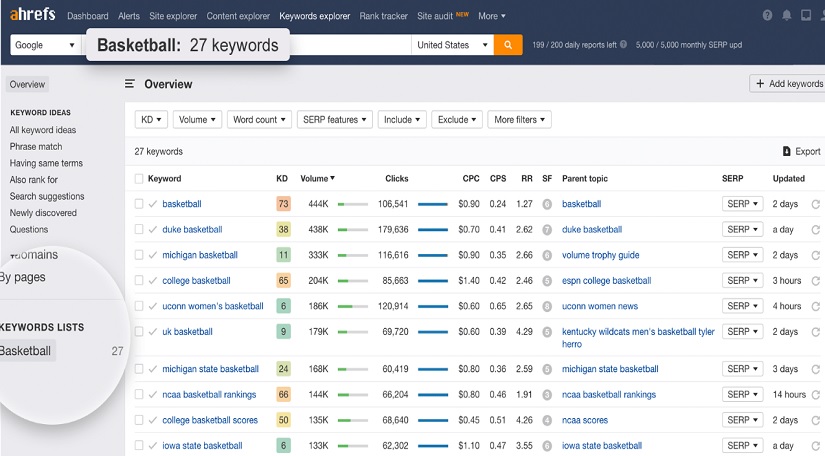Screen dimensions: 825x456
Task: Open SERP dropdown for basketball row
Action: (x=742, y=204)
